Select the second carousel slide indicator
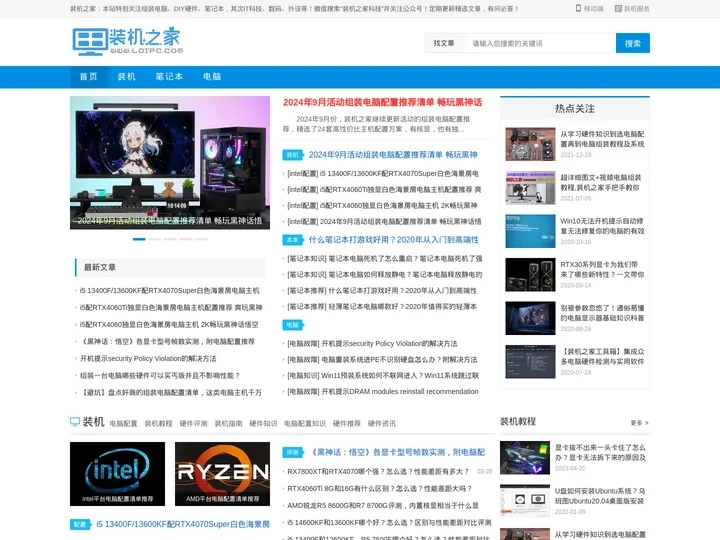This screenshot has width=720, height=540. click(155, 239)
